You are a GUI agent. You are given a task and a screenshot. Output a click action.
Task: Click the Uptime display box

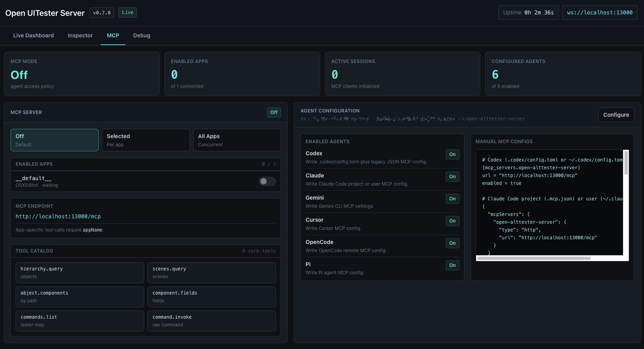529,12
